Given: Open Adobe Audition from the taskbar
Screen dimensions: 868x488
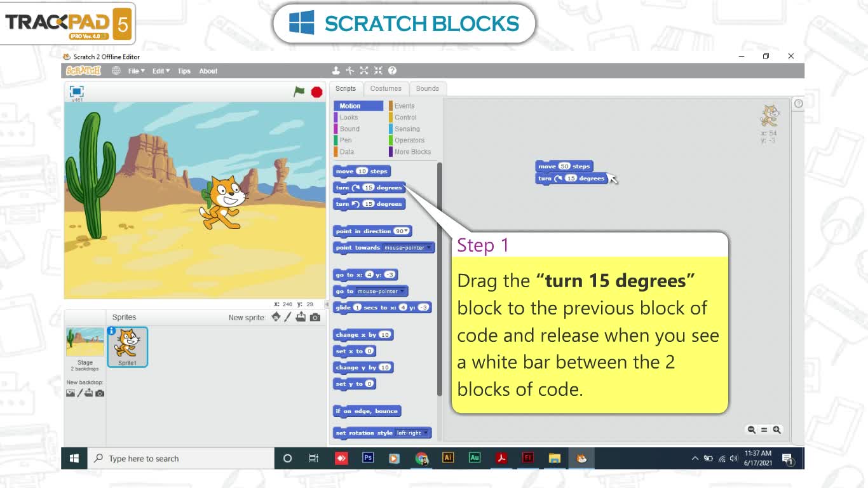Looking at the screenshot, I should tap(475, 457).
